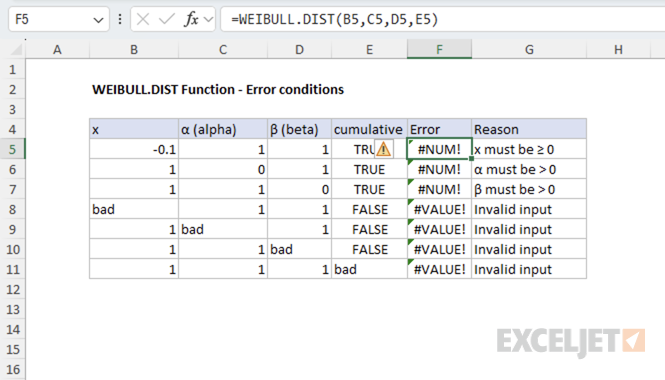The width and height of the screenshot is (665, 380).
Task: Select the #NUM! cell in row 5
Action: tap(439, 149)
